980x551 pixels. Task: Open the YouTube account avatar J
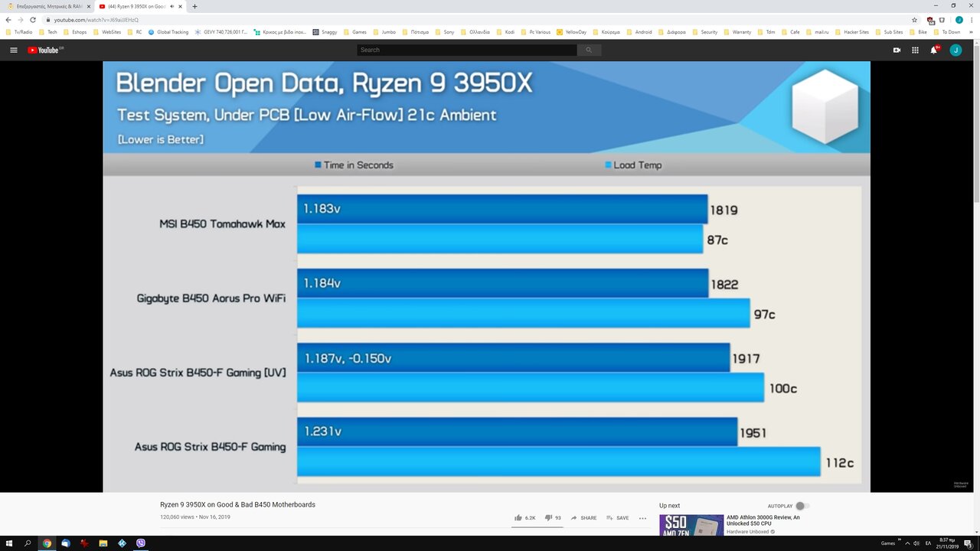click(955, 50)
